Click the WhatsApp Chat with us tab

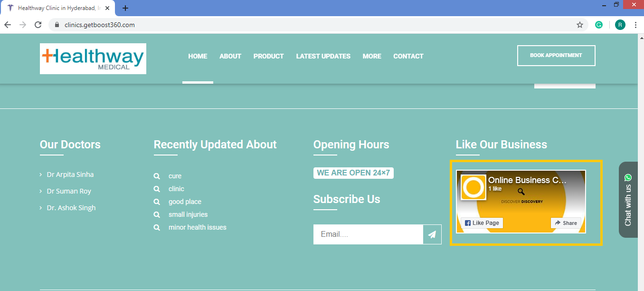[628, 200]
